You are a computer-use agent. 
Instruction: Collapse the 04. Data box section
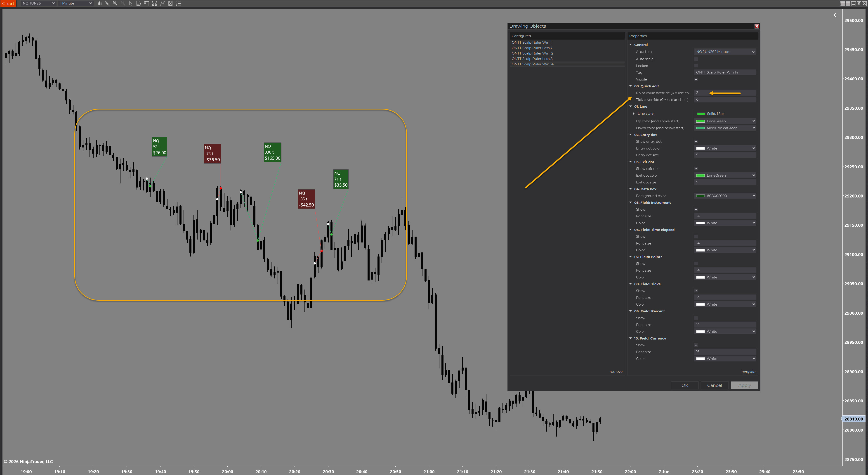(630, 189)
